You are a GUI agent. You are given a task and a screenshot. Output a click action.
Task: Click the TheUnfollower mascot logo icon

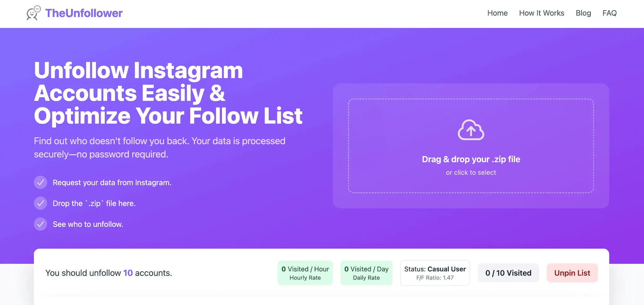coord(34,13)
